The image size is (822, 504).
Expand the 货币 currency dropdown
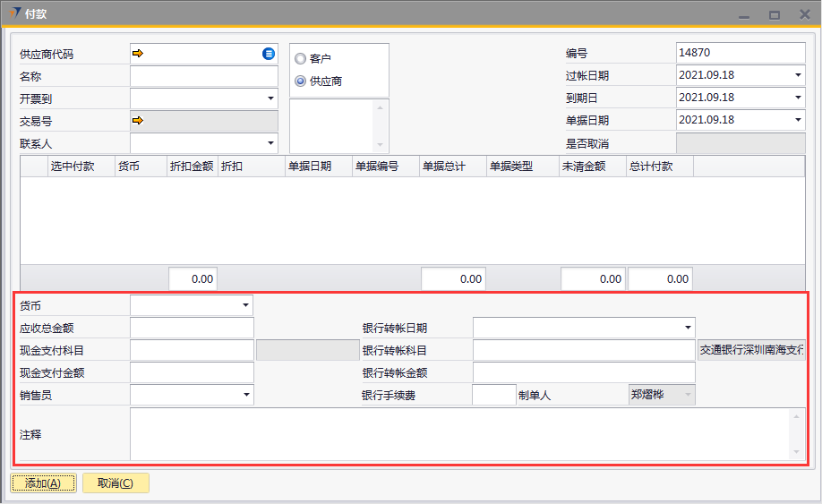245,305
